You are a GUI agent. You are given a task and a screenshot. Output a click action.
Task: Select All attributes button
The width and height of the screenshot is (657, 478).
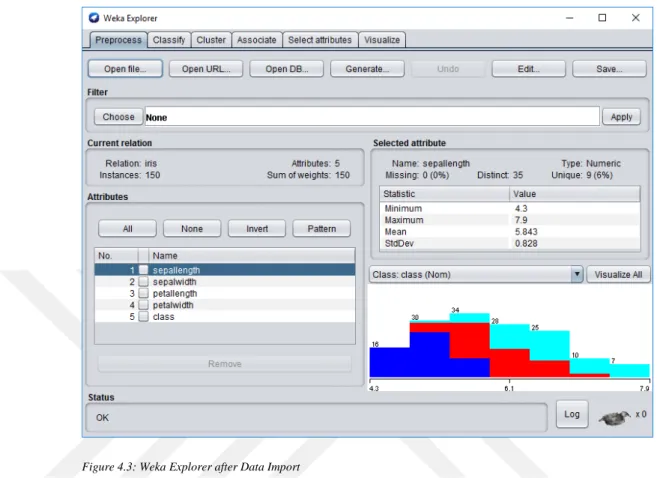127,229
